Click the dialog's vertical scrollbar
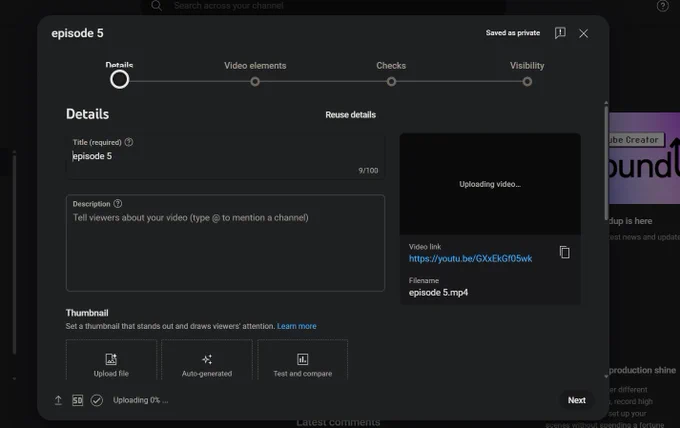The image size is (680, 428). click(606, 161)
